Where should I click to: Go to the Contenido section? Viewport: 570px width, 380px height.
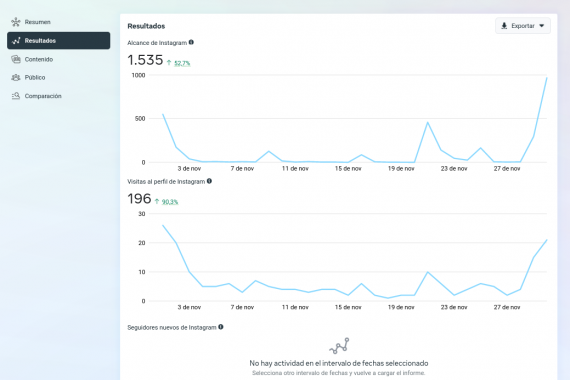tap(39, 59)
